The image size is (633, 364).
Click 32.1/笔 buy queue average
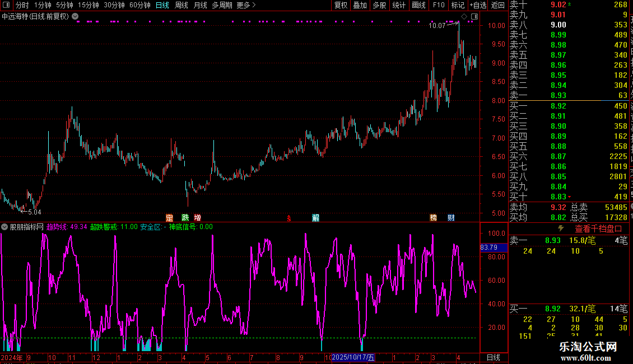[582, 309]
